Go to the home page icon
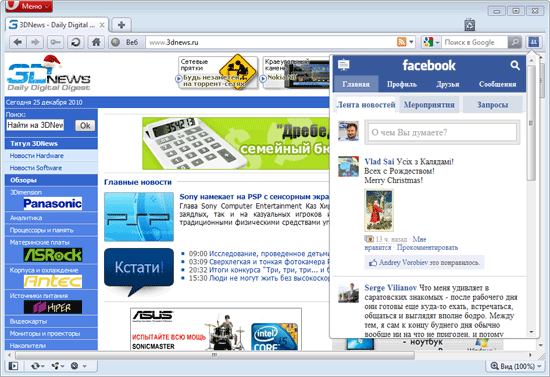 96,42
